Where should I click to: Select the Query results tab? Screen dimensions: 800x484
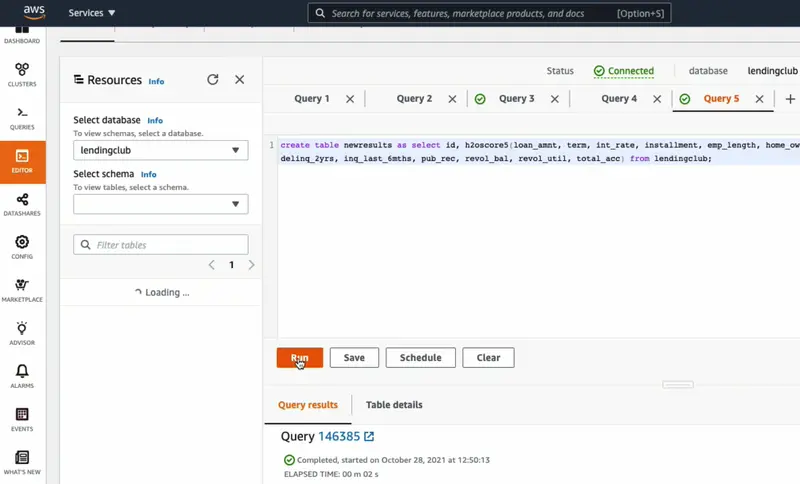point(308,405)
